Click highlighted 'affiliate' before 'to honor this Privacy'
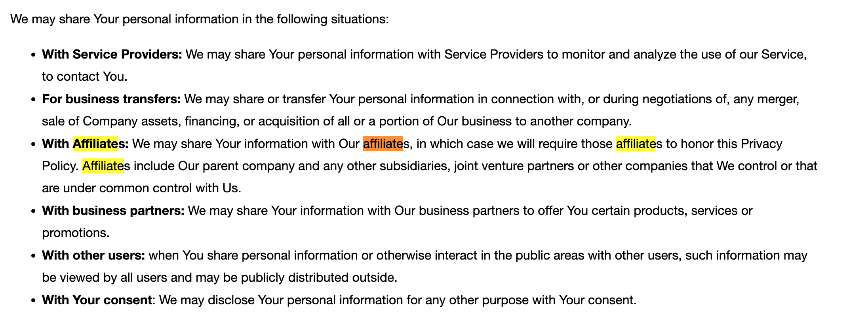Viewport: 868px width, 330px height. [x=636, y=144]
